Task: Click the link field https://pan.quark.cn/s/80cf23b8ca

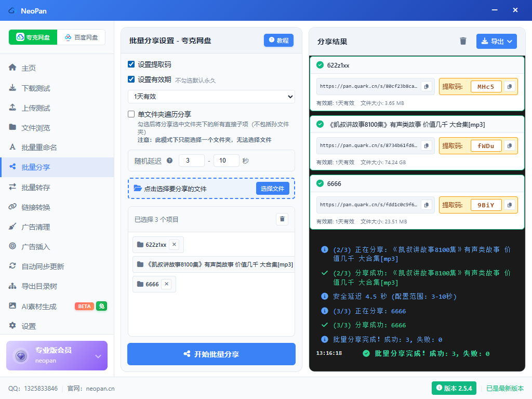Action: (x=369, y=86)
